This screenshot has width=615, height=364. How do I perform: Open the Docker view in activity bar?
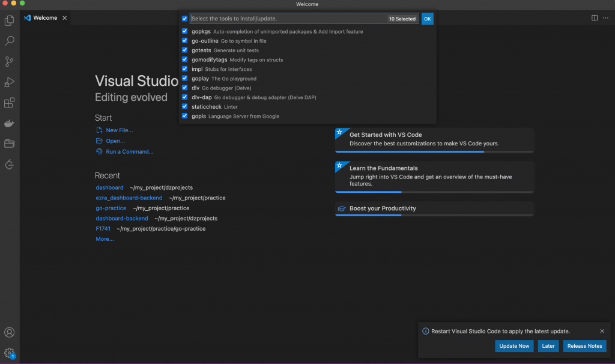[x=10, y=124]
